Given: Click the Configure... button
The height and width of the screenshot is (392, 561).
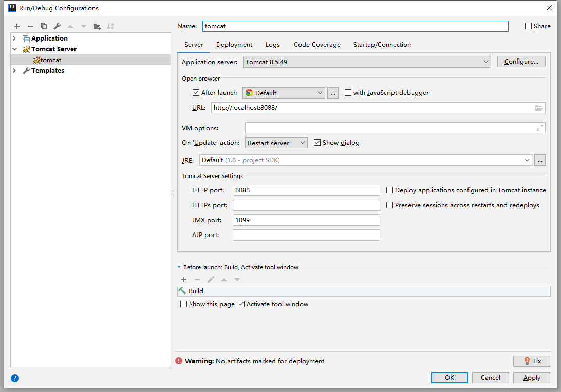Looking at the screenshot, I should coord(521,62).
